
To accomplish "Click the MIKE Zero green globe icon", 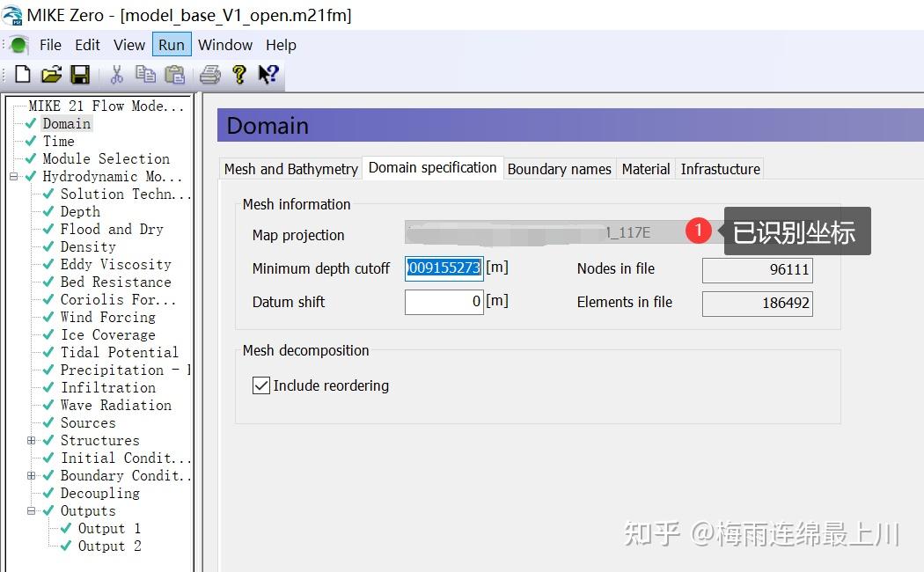I will [19, 45].
